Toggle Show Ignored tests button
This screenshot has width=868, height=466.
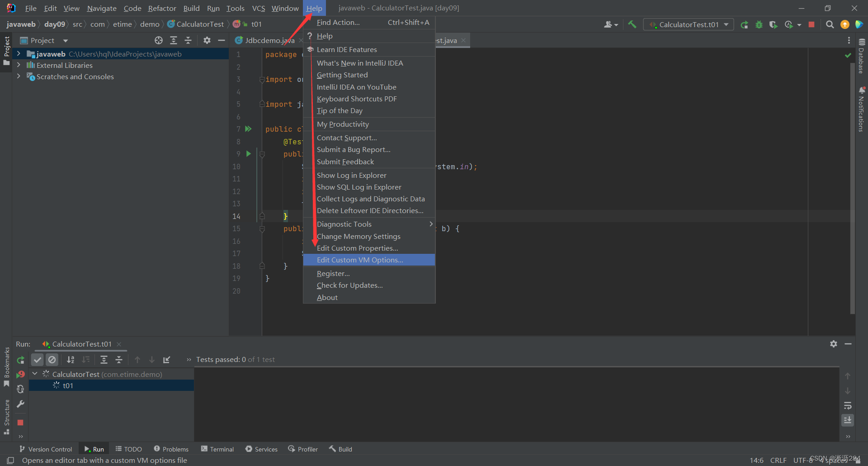click(x=52, y=360)
